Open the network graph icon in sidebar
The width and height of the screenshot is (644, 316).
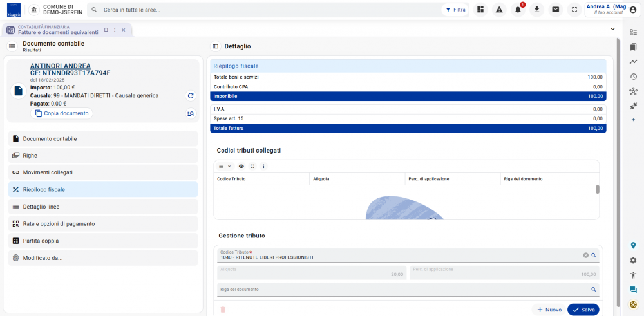tap(633, 91)
